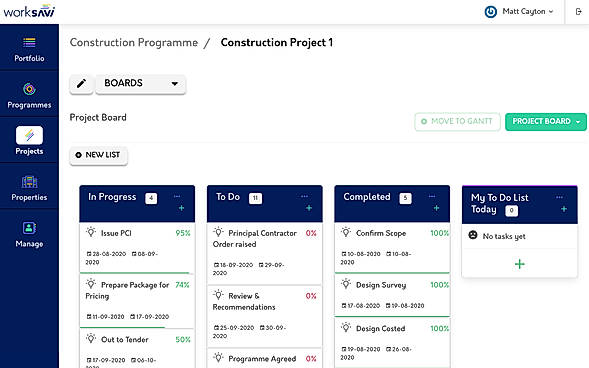589x368 pixels.
Task: Go to Programmes in the sidebar
Action: tap(29, 89)
